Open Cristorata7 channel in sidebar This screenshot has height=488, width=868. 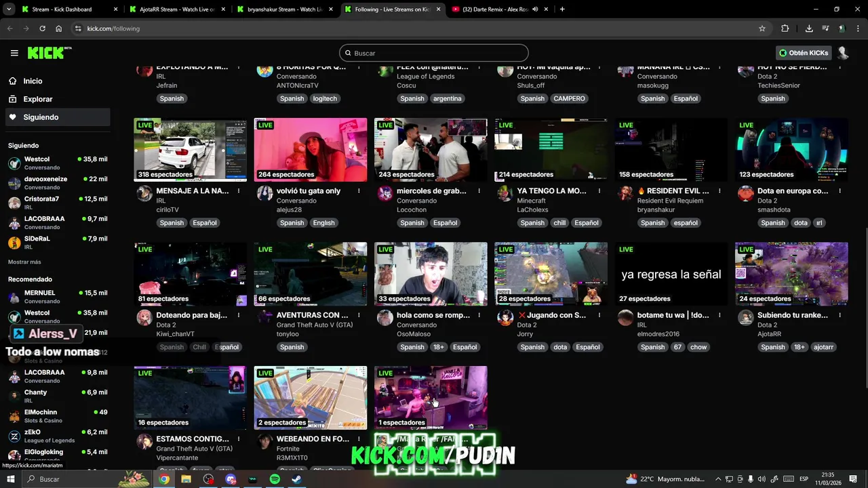[x=57, y=203]
